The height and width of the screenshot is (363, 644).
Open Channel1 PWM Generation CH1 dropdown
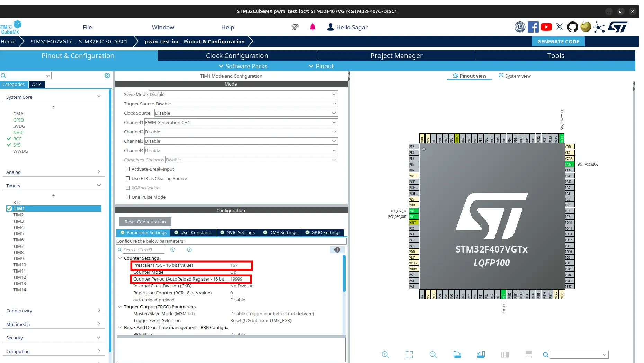pyautogui.click(x=241, y=122)
